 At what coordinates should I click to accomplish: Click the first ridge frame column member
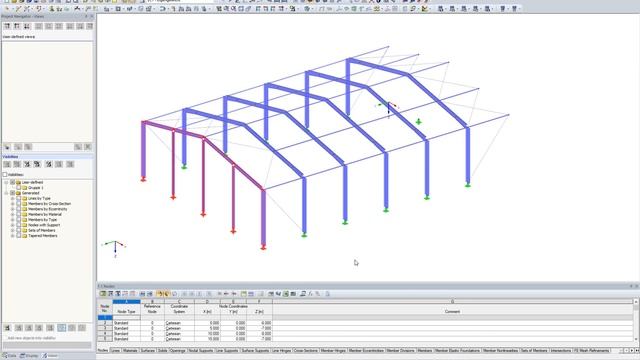coord(203,176)
